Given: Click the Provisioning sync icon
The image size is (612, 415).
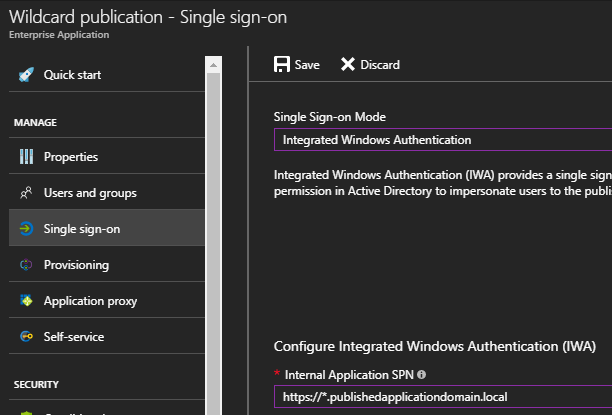Looking at the screenshot, I should pyautogui.click(x=26, y=265).
